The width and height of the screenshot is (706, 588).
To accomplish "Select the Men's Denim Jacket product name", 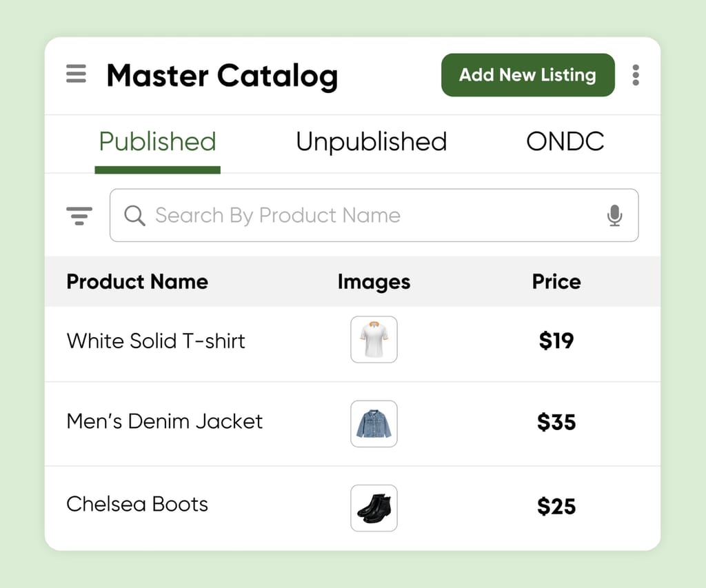I will coord(164,423).
